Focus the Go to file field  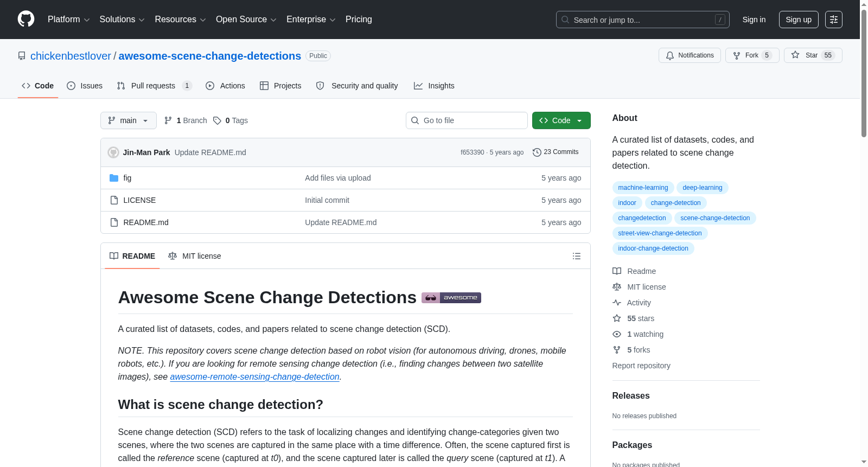pyautogui.click(x=467, y=120)
